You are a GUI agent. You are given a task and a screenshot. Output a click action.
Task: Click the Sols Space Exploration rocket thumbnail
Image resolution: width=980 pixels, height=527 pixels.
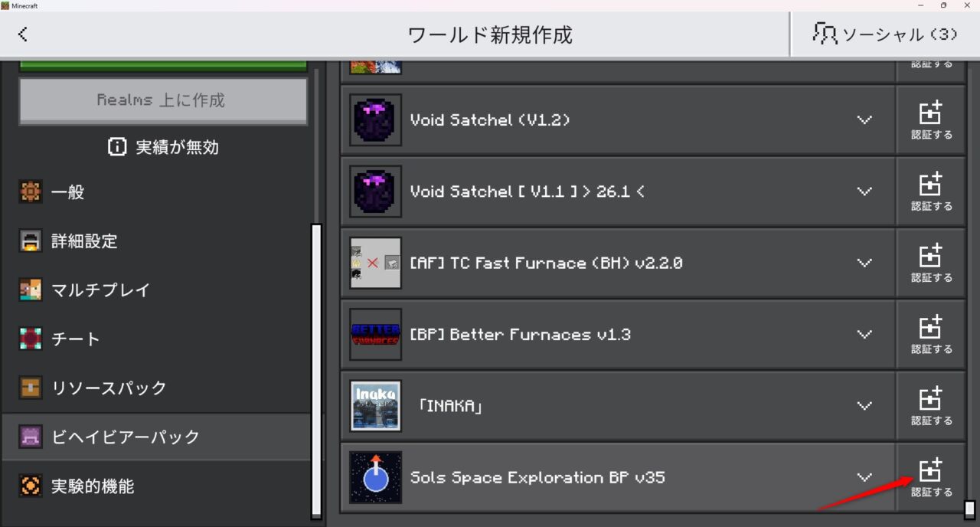pos(376,477)
